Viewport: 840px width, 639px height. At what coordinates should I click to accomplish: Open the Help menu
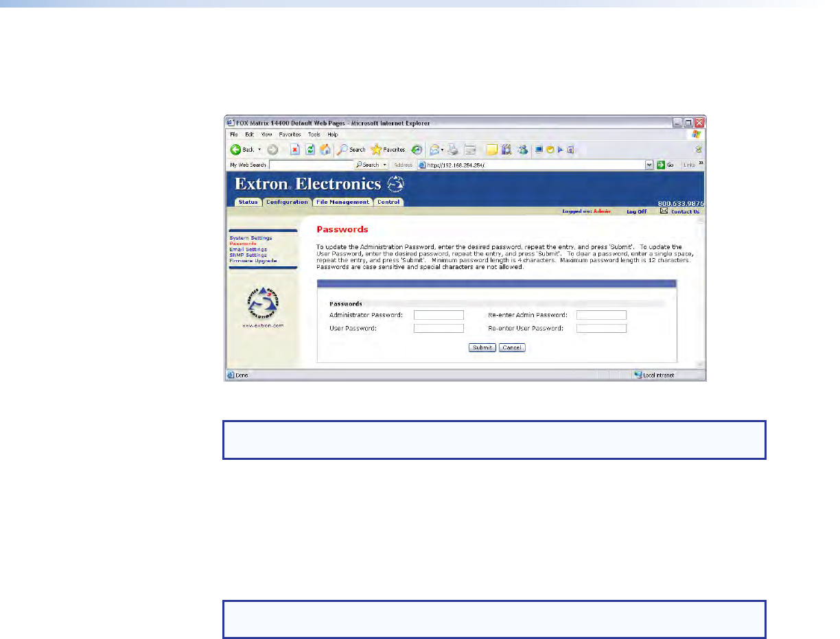332,135
